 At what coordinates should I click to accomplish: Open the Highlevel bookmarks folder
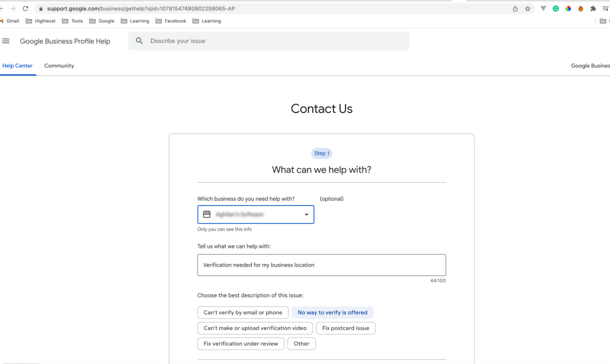click(40, 21)
